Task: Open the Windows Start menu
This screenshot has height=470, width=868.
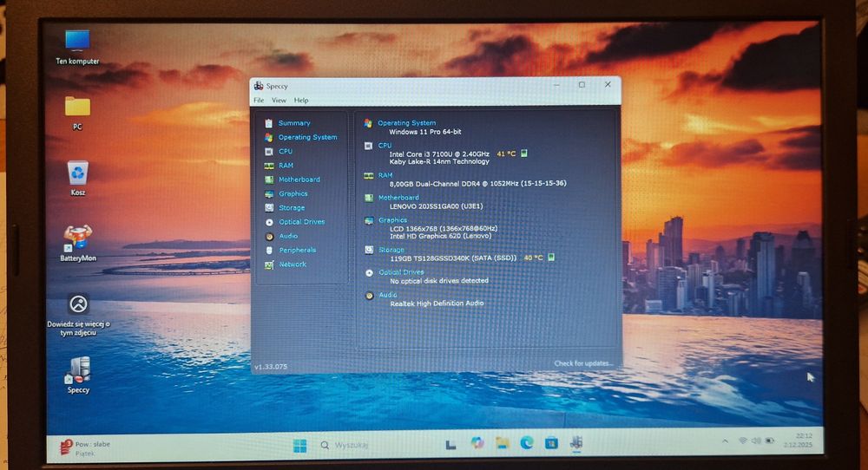Action: point(299,446)
